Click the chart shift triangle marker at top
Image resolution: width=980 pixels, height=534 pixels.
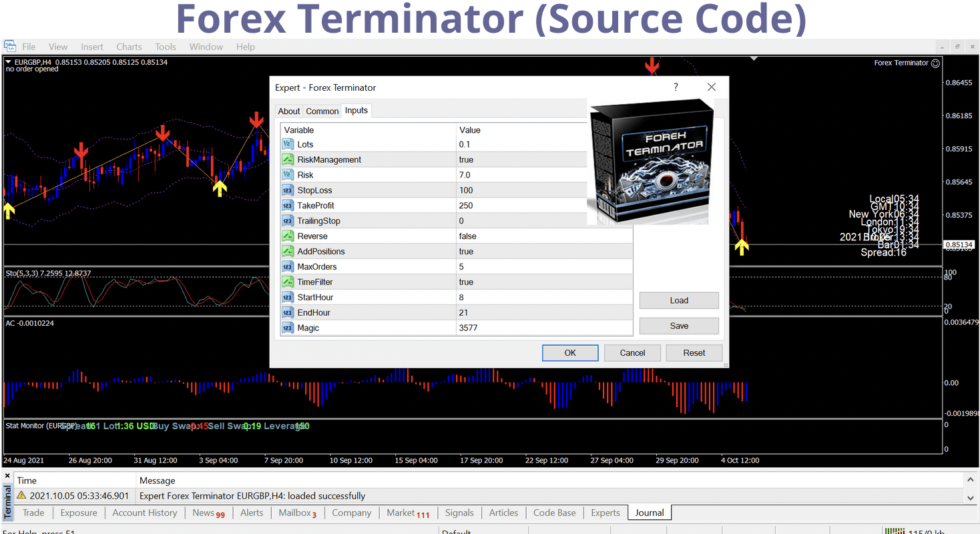(754, 59)
